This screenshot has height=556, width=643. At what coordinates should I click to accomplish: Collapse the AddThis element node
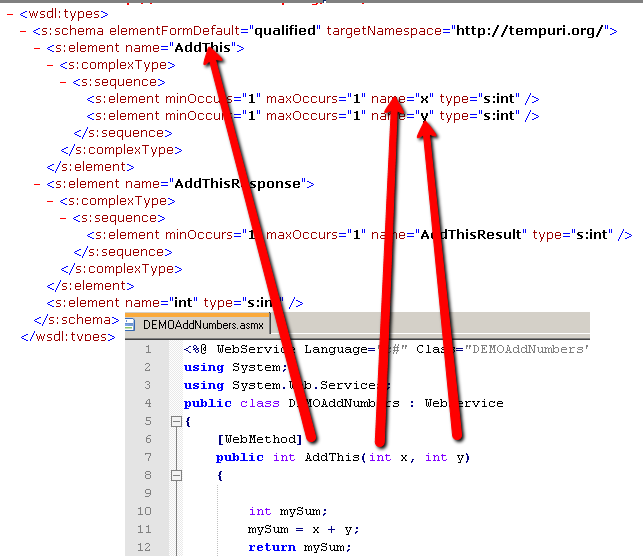[x=37, y=48]
